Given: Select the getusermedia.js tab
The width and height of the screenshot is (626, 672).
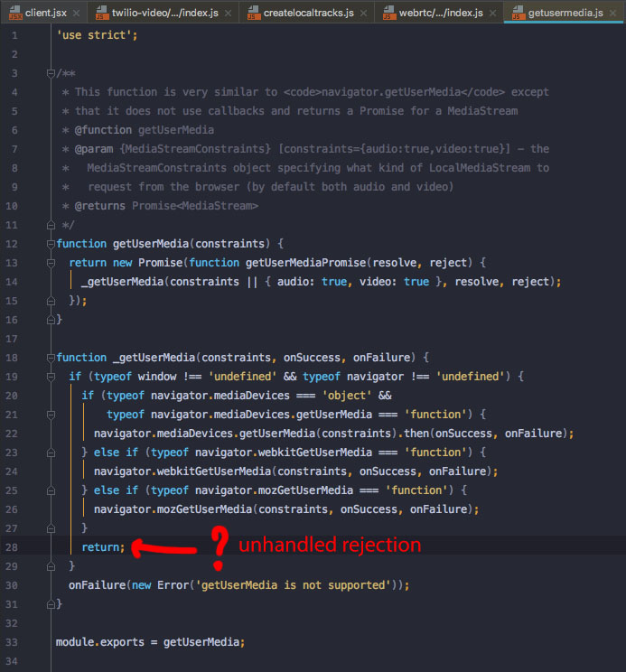Looking at the screenshot, I should (565, 13).
